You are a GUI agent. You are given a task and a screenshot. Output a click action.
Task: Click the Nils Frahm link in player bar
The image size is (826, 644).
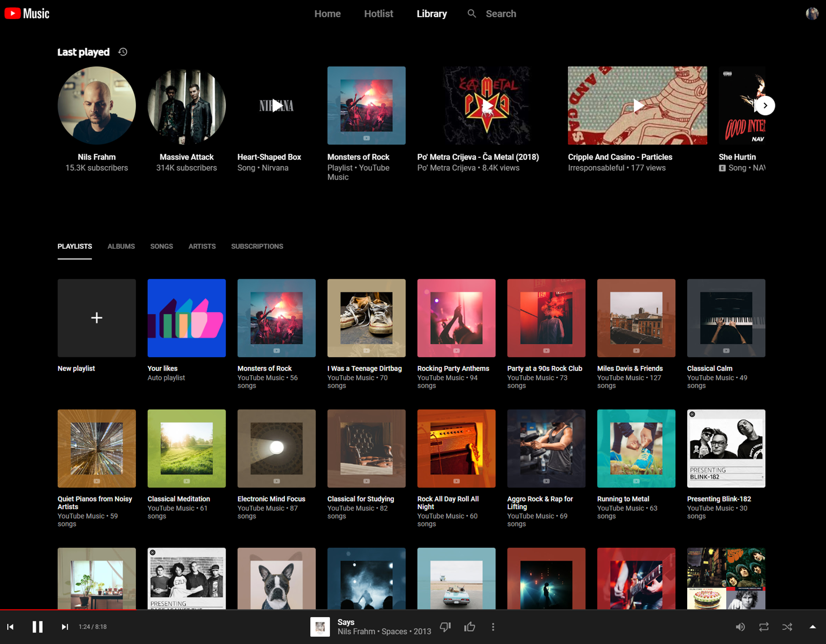356,631
